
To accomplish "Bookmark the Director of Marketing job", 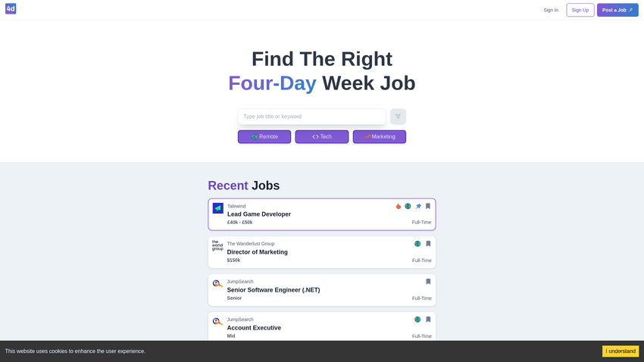I will [428, 244].
